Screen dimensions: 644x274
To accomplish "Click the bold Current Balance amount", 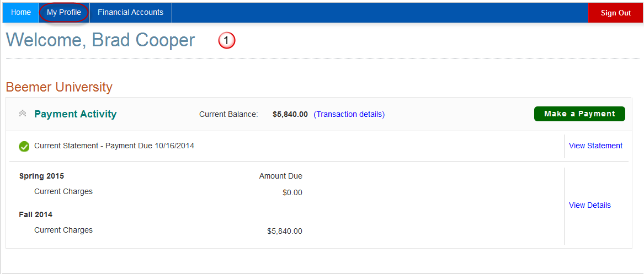I will (290, 114).
